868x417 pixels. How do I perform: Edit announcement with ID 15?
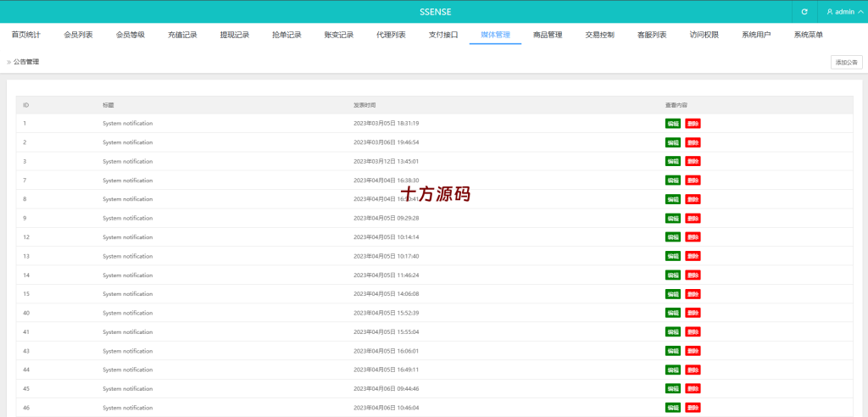point(672,294)
